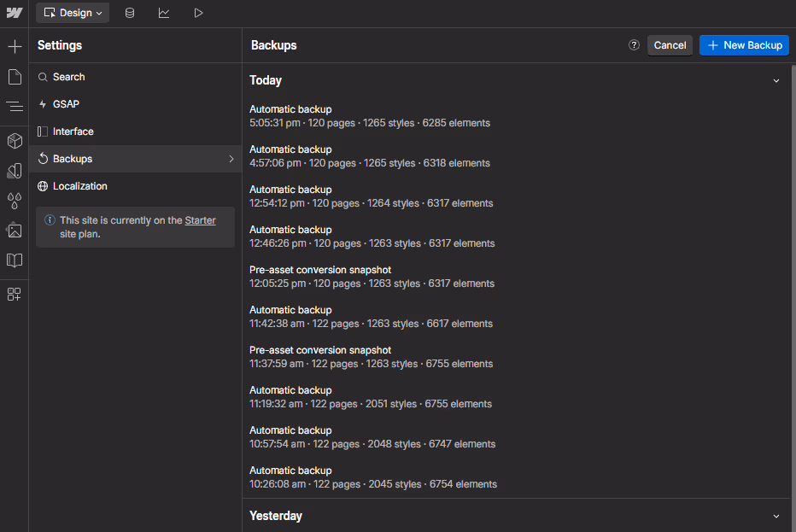796x532 pixels.
Task: Toggle Preview mode with the play icon
Action: point(197,13)
